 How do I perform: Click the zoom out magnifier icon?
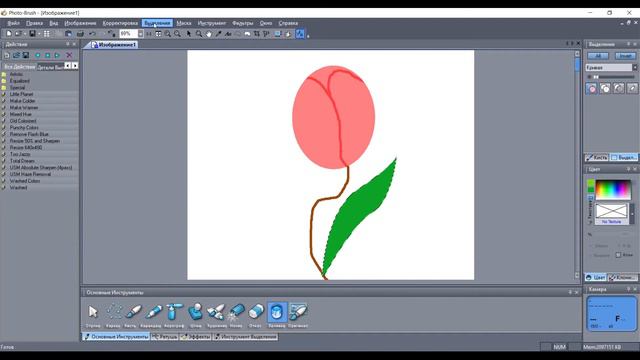(178, 34)
